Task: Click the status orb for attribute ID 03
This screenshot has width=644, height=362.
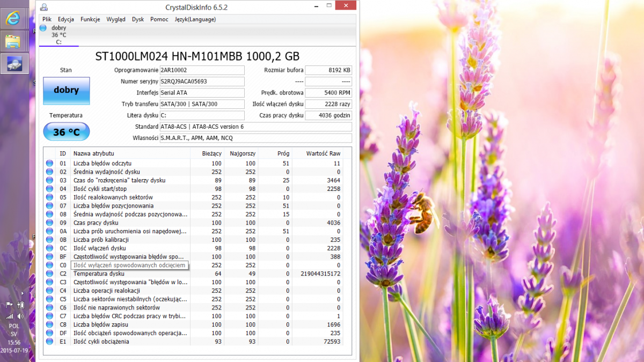Action: [x=49, y=180]
